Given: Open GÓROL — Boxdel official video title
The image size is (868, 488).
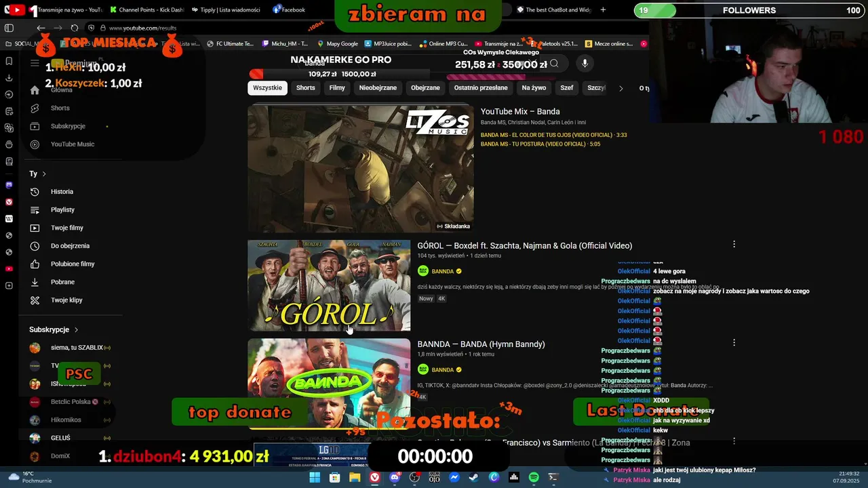Looking at the screenshot, I should tap(525, 245).
